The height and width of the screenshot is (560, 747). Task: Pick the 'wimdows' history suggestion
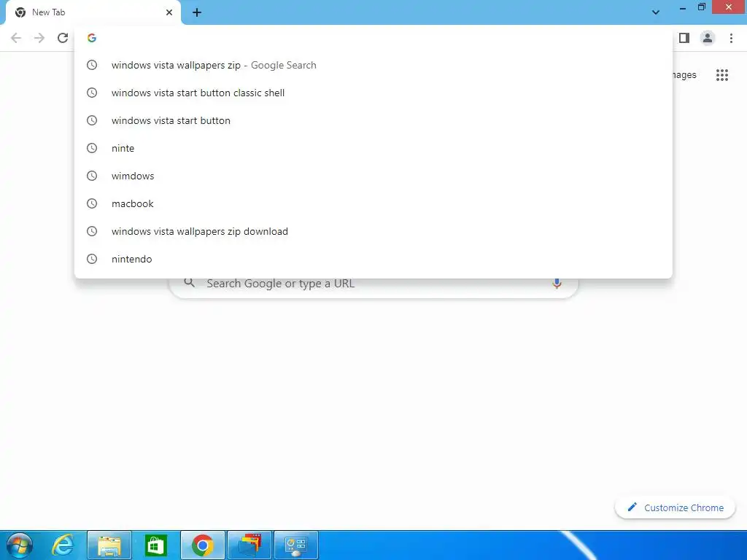tap(373, 176)
